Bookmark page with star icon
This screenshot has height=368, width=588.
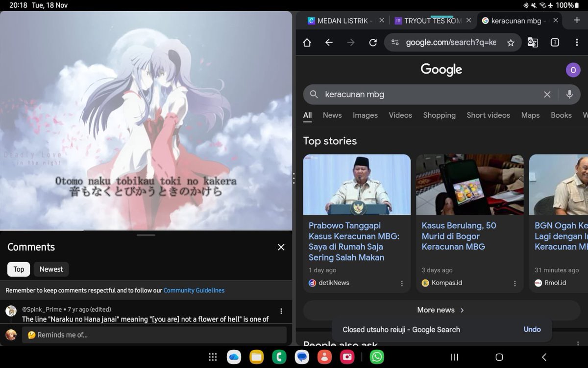(511, 43)
